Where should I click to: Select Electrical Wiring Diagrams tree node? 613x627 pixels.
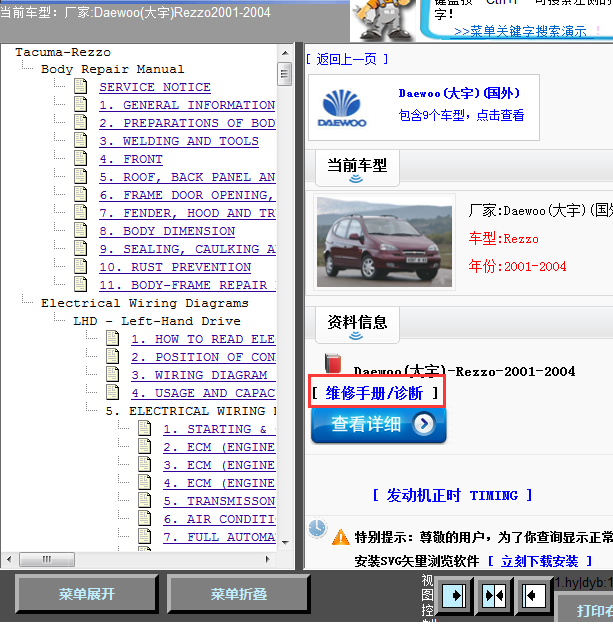(144, 303)
